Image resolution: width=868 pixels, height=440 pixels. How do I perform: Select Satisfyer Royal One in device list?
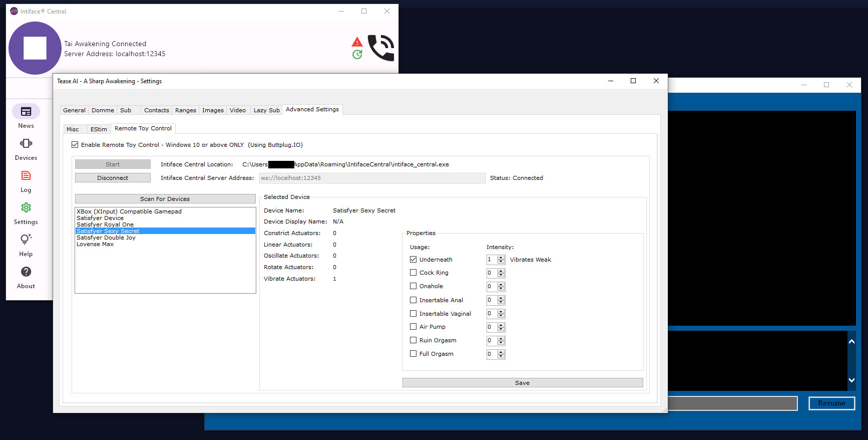tap(165, 225)
